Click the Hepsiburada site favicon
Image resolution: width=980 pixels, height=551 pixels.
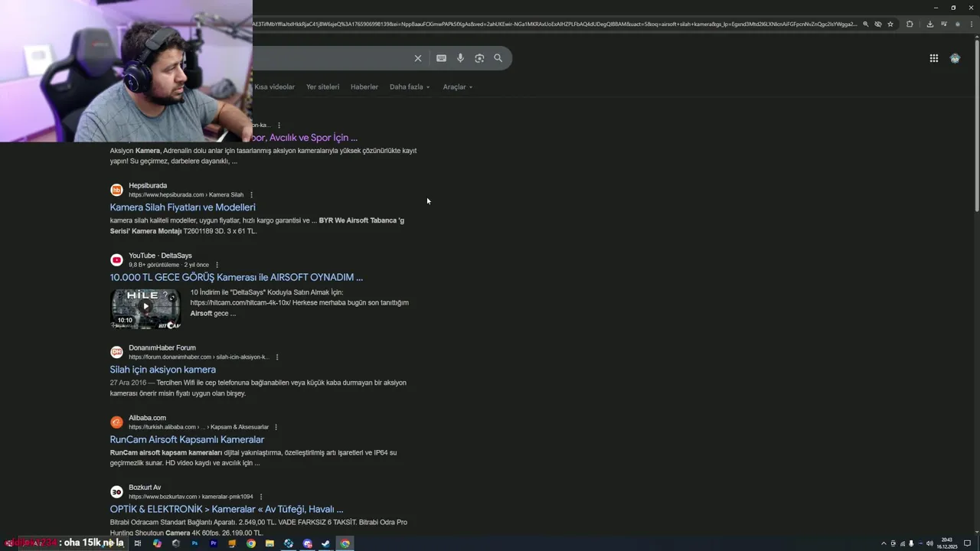(116, 190)
